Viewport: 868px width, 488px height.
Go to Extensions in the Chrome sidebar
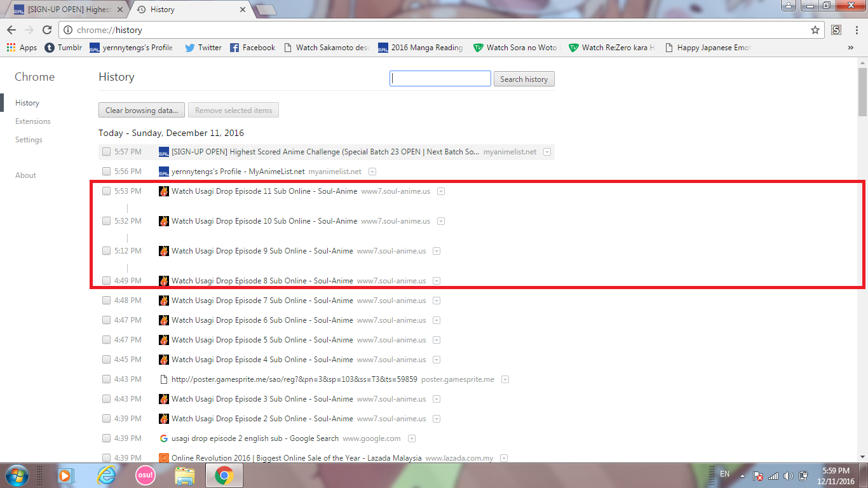click(x=33, y=121)
